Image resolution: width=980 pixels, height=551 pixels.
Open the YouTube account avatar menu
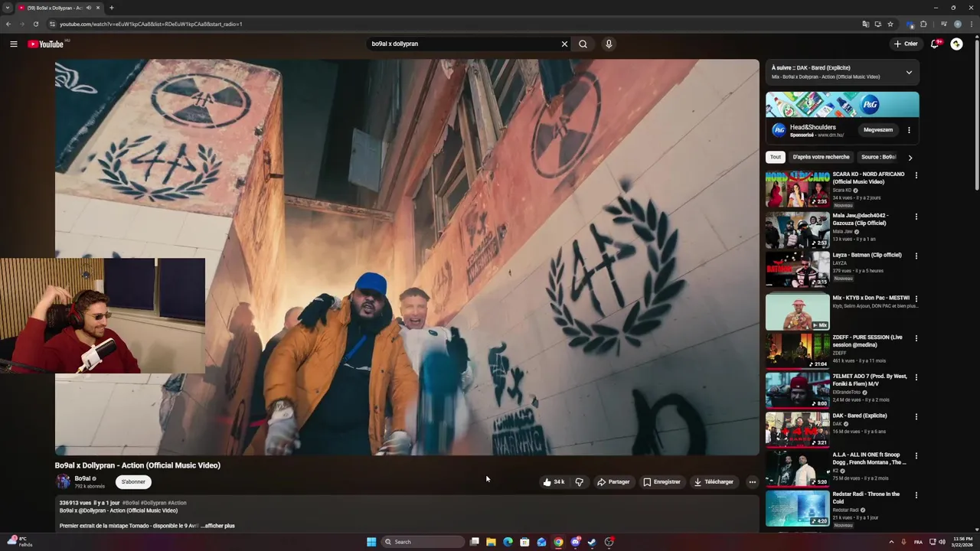[956, 44]
